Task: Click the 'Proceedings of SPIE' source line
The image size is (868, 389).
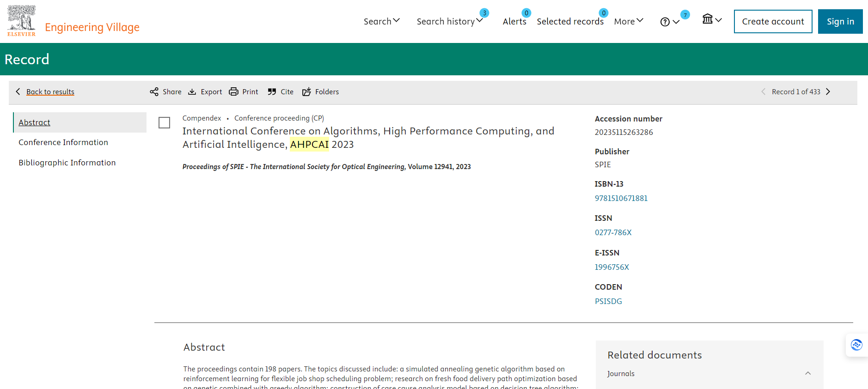Action: coord(326,167)
